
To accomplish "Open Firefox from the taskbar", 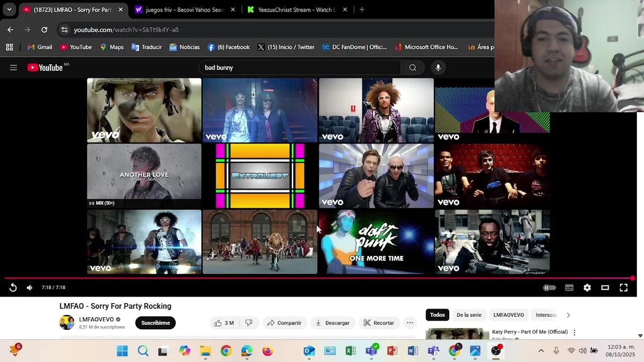I will (267, 351).
